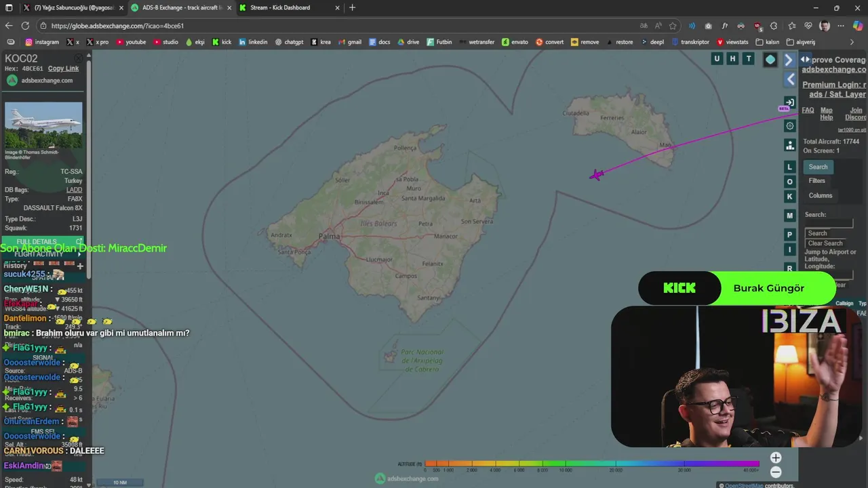Open the instagram bookmark
The image size is (868, 488).
tap(42, 42)
